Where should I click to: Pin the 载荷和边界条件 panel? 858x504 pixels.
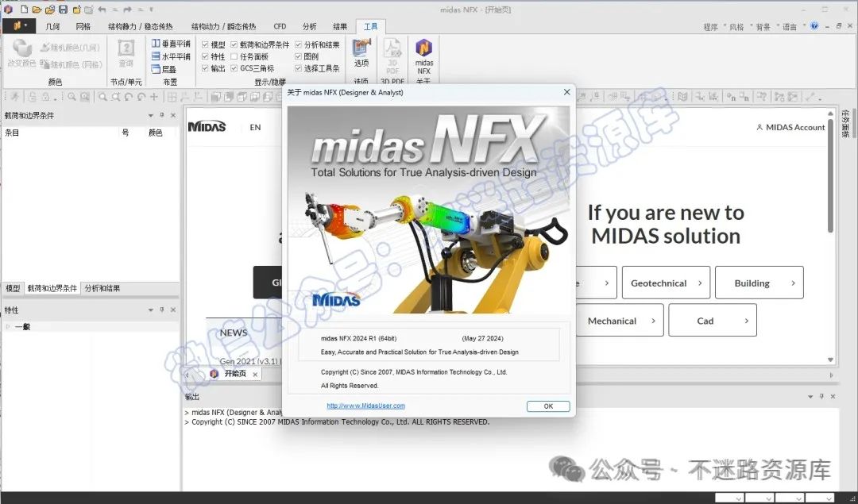[x=162, y=115]
